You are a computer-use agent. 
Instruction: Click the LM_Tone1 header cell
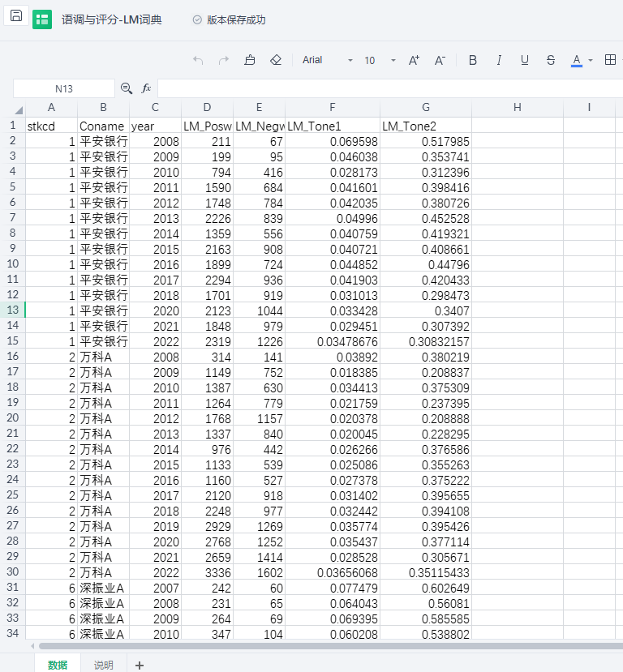click(x=333, y=126)
